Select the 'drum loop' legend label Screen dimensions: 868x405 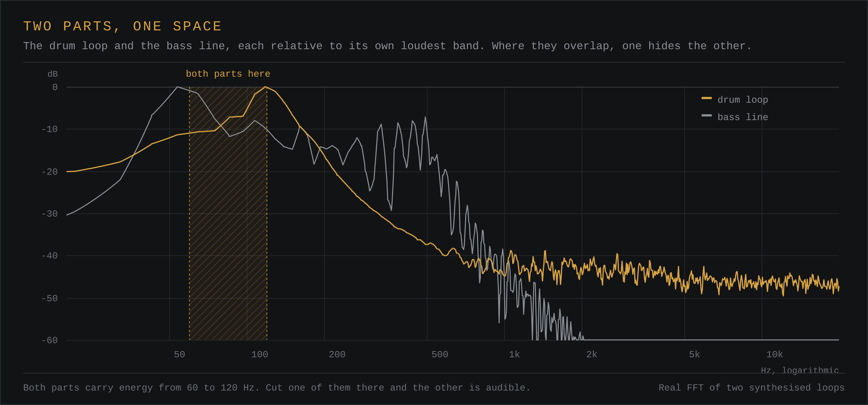[x=743, y=100]
